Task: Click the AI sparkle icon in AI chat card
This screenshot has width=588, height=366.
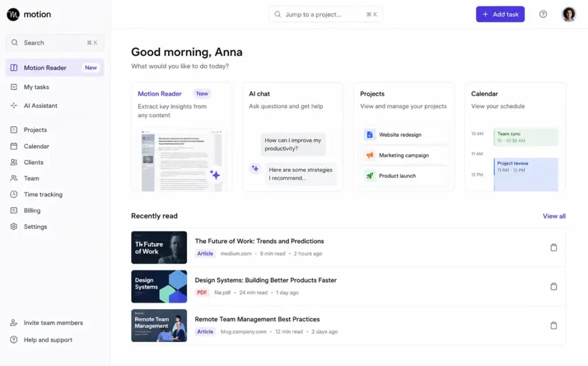Action: tap(255, 169)
